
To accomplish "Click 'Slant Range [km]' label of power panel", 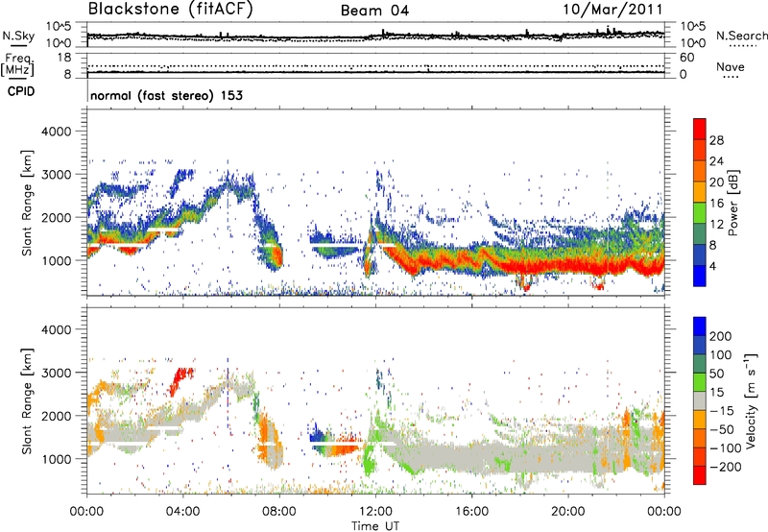I will click(27, 203).
